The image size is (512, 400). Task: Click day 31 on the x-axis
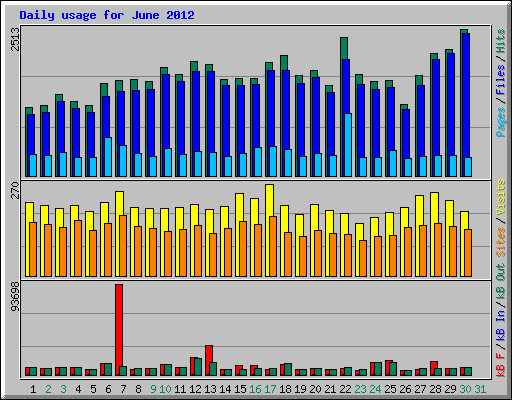(x=480, y=389)
